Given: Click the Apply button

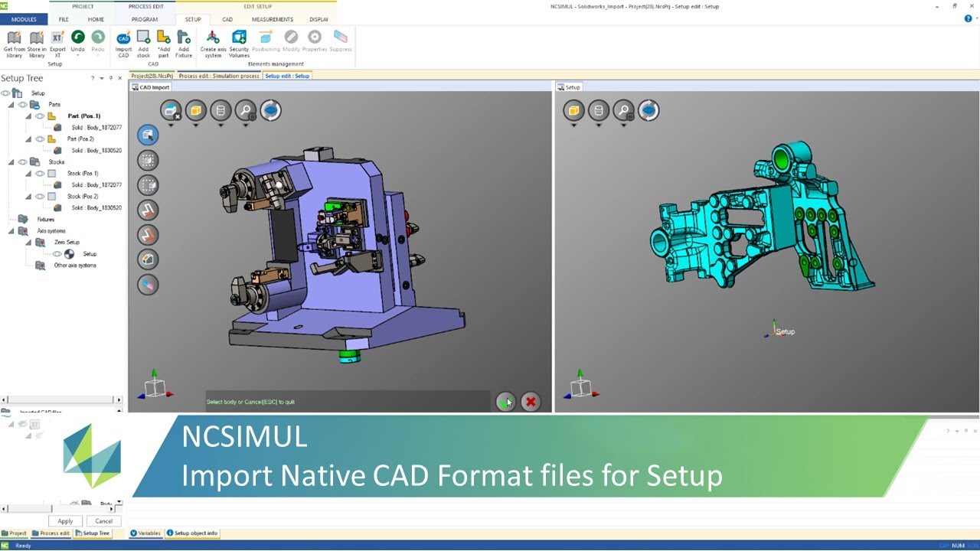Looking at the screenshot, I should tap(65, 521).
